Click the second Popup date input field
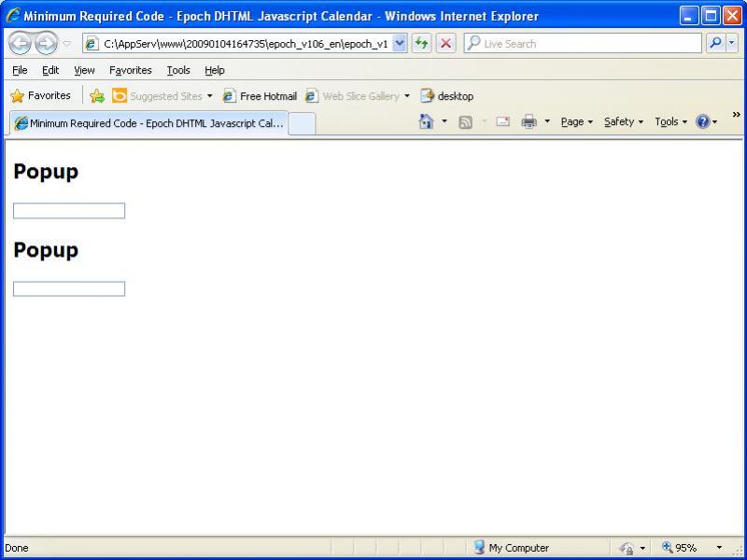The image size is (747, 560). pos(69,289)
